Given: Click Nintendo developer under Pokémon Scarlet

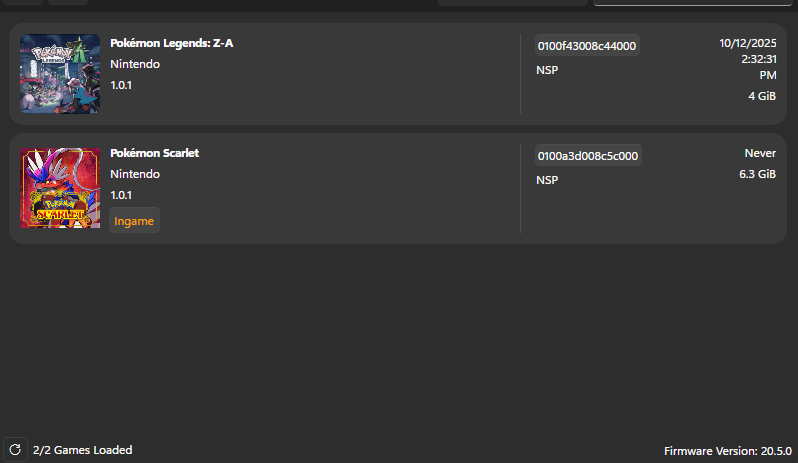Looking at the screenshot, I should point(135,174).
